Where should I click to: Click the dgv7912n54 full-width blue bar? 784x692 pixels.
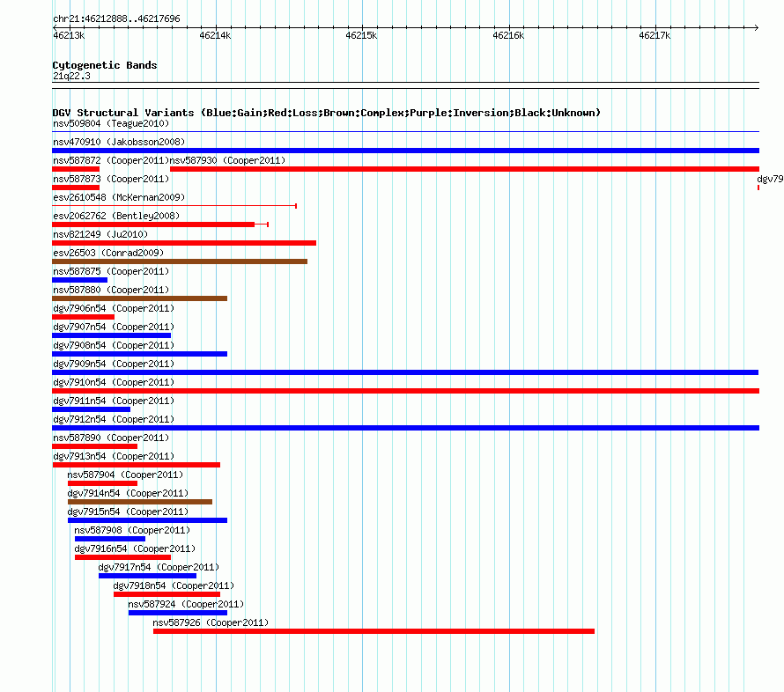coord(405,428)
